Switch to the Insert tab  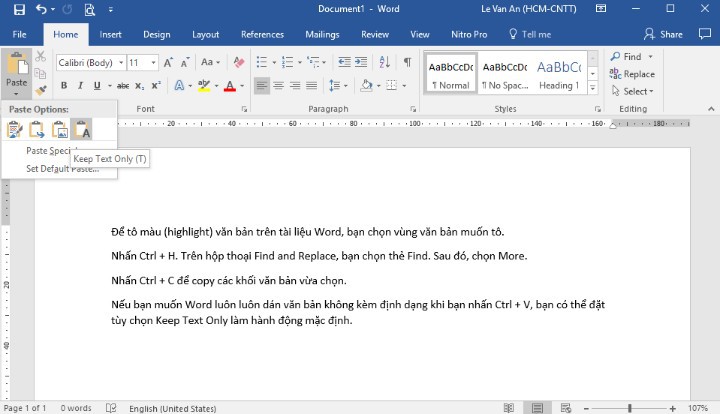[x=110, y=34]
